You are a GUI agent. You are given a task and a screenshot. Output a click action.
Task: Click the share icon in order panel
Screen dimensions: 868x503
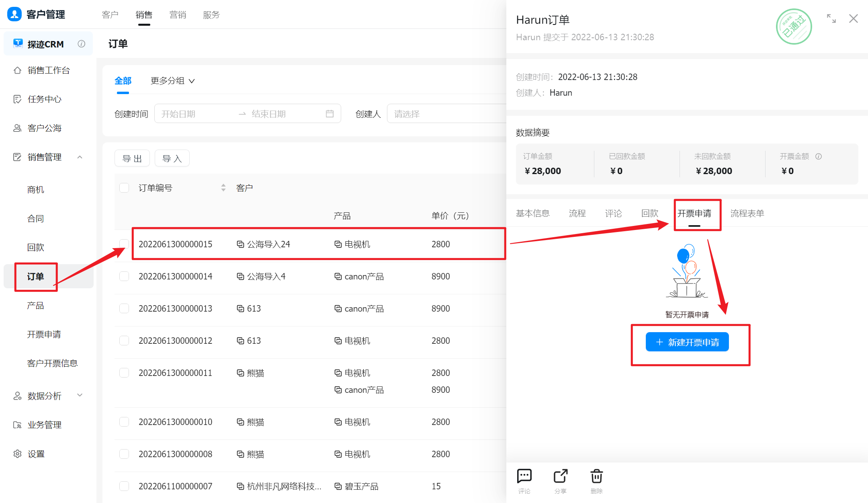(x=560, y=476)
